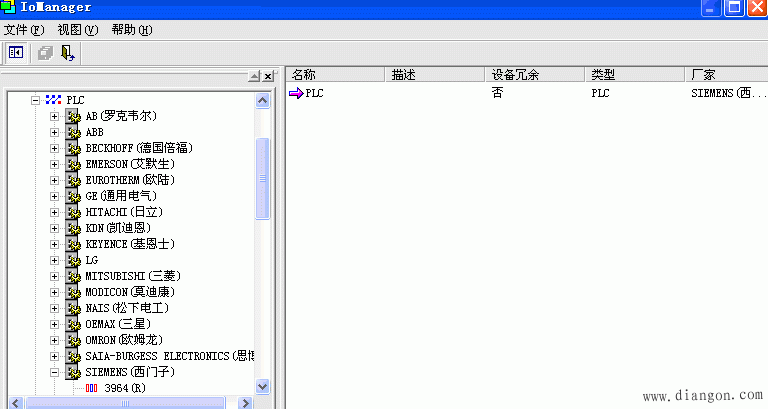Viewport: 768px width, 409px height.
Task: Click the IoManager title bar app icon
Action: (8, 7)
